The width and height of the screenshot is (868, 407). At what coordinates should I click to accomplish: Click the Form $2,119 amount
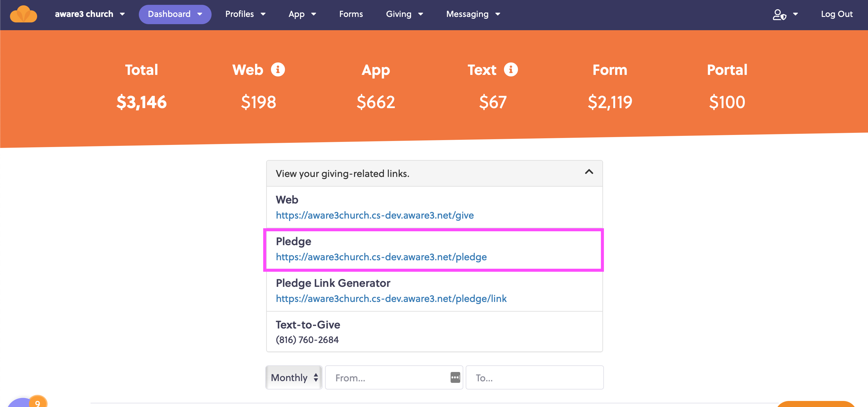tap(610, 102)
